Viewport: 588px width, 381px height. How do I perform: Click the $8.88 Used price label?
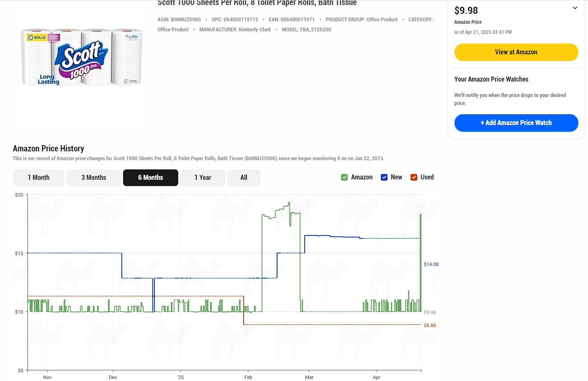430,325
